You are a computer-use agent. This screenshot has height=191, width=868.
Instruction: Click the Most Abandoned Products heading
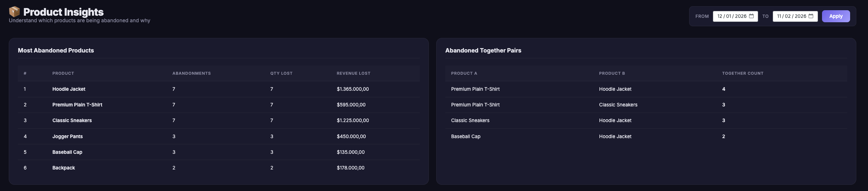click(56, 50)
